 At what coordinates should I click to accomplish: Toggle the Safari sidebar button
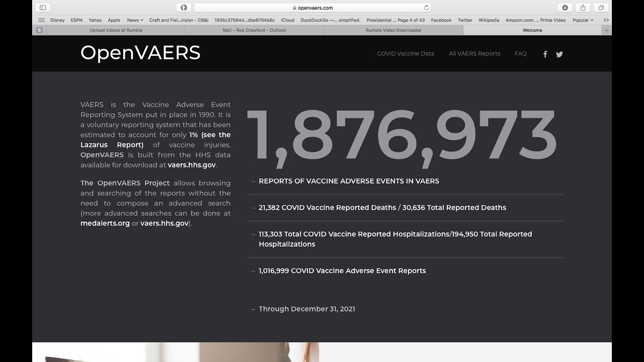43,8
